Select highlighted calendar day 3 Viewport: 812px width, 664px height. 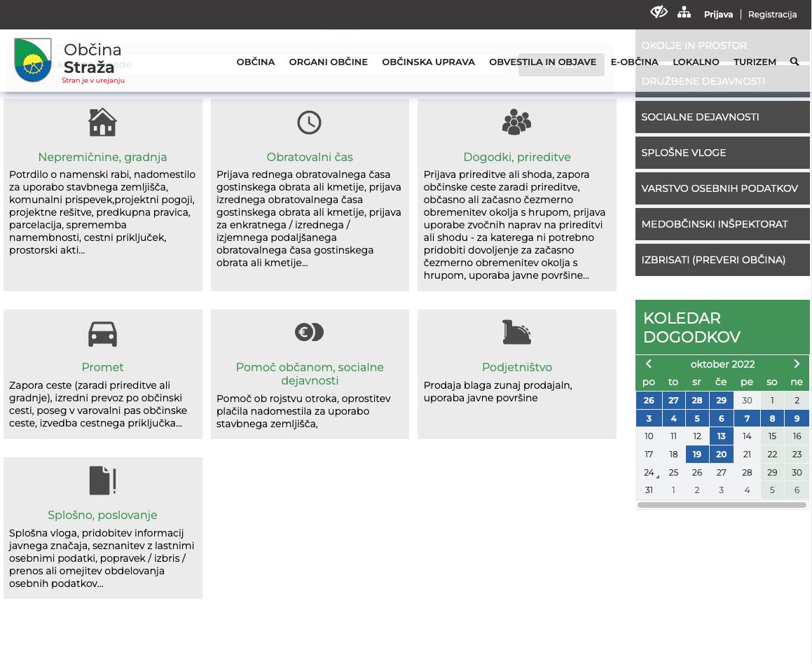649,418
